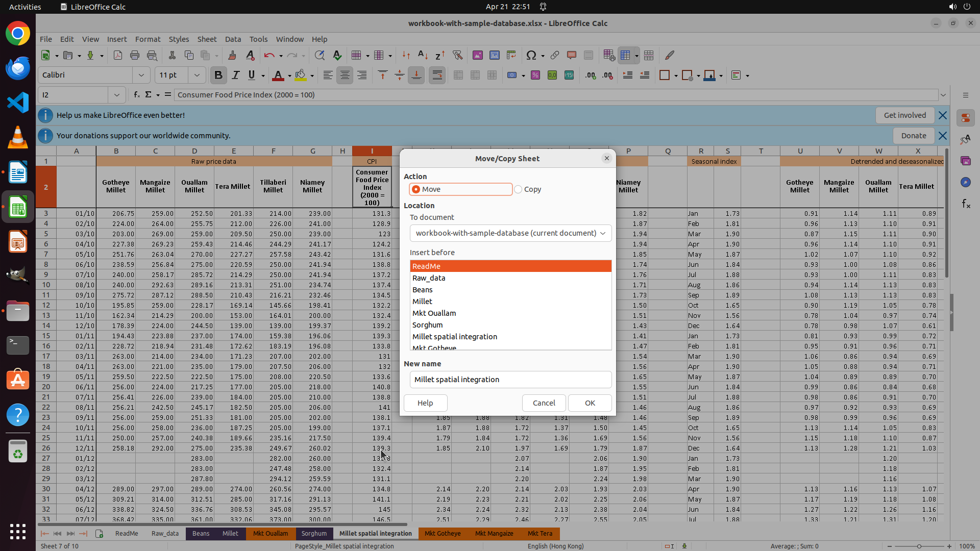Click the Sort Ascending icon

[x=423, y=55]
